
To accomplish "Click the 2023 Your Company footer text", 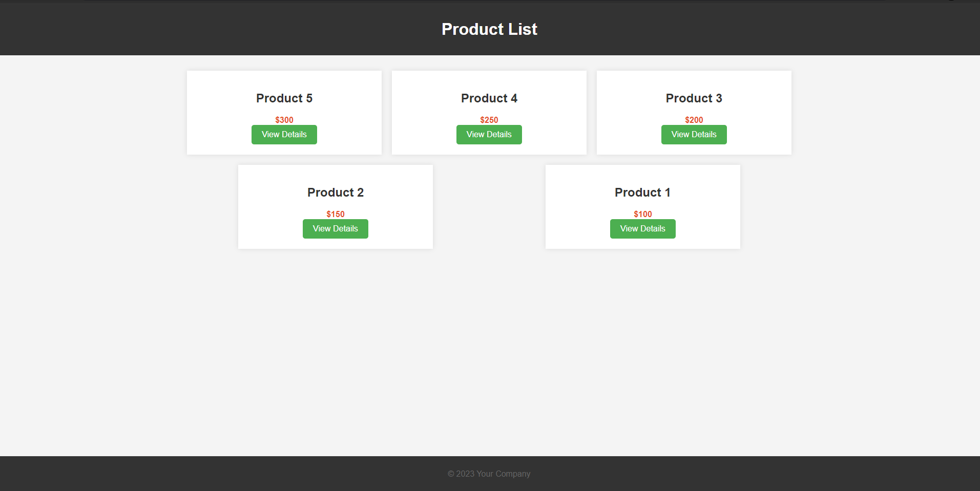I will (489, 474).
